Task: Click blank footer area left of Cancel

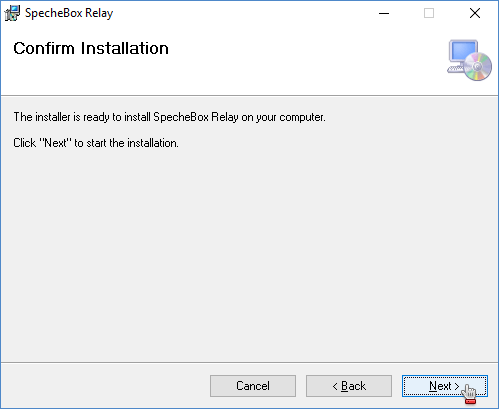Action: tap(105, 386)
